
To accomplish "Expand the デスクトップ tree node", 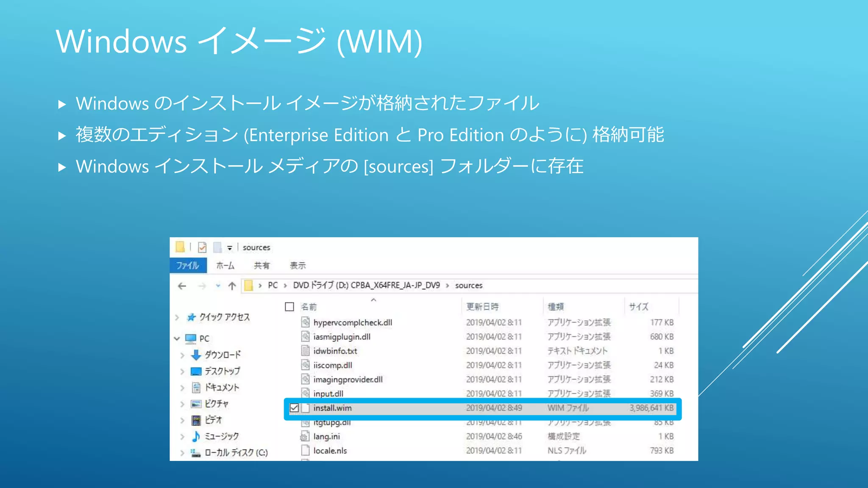I will point(182,372).
